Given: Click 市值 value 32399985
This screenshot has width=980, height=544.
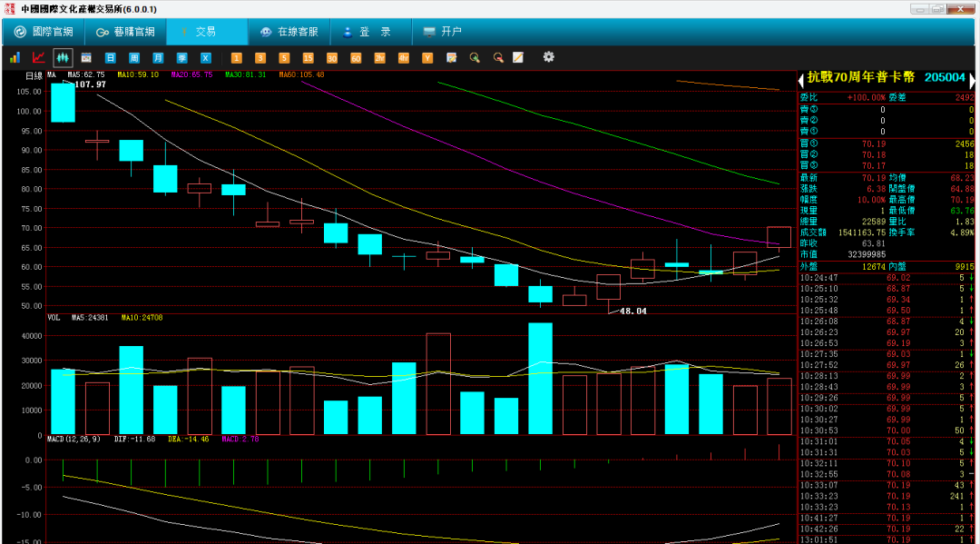Looking at the screenshot, I should pos(867,254).
